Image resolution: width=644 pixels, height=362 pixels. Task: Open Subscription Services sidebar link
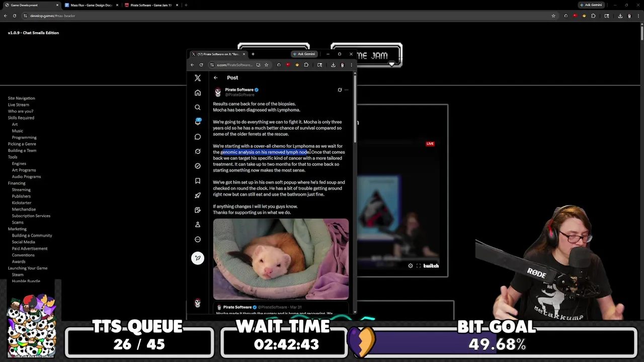31,216
